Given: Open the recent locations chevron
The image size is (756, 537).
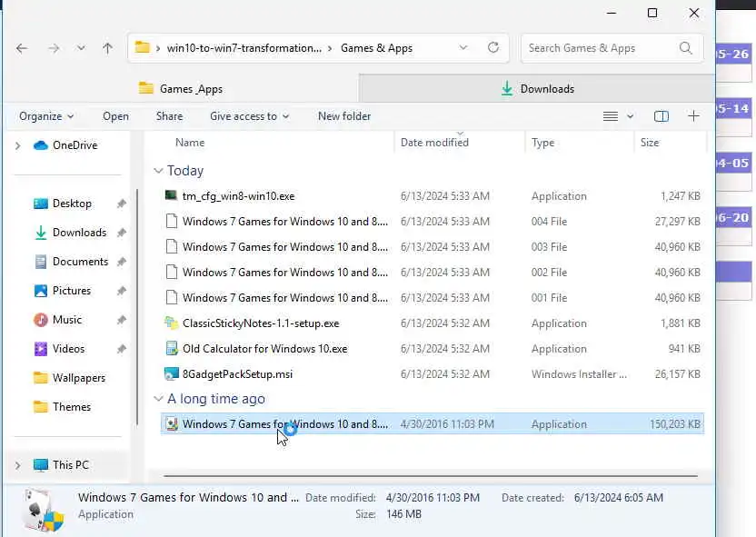Looking at the screenshot, I should click(81, 48).
